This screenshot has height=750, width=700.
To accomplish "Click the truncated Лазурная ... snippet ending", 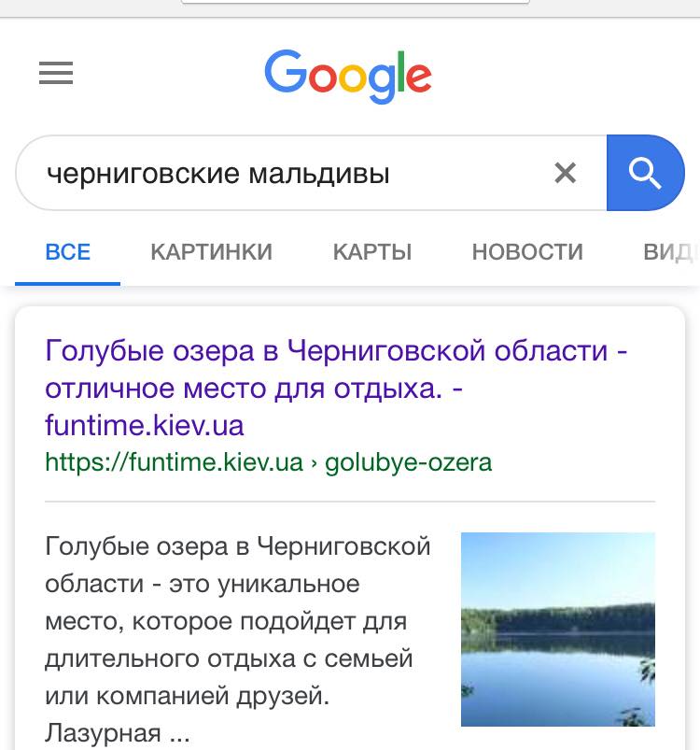I will pos(117,733).
